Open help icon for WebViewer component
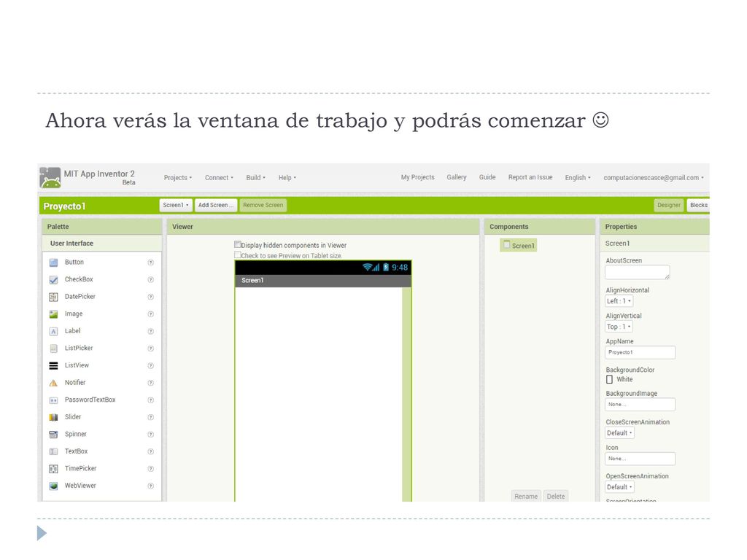Image resolution: width=747 pixels, height=560 pixels. [x=150, y=486]
